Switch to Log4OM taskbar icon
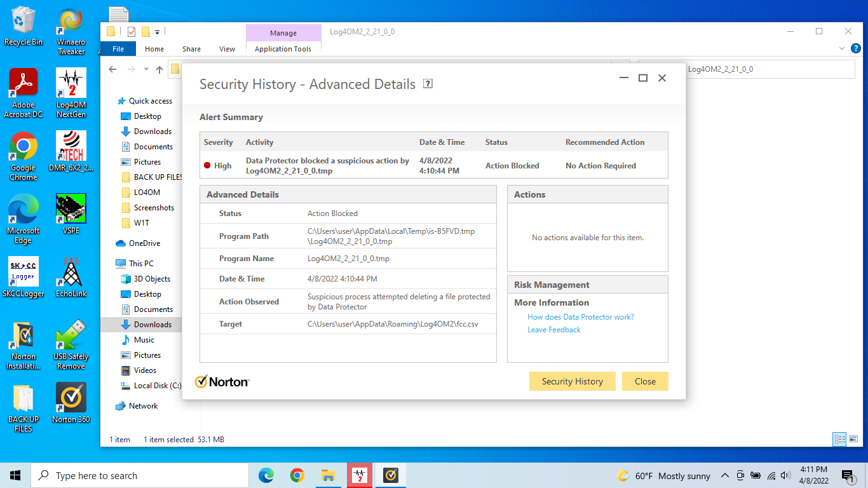Viewport: 868px width, 488px height. point(360,475)
